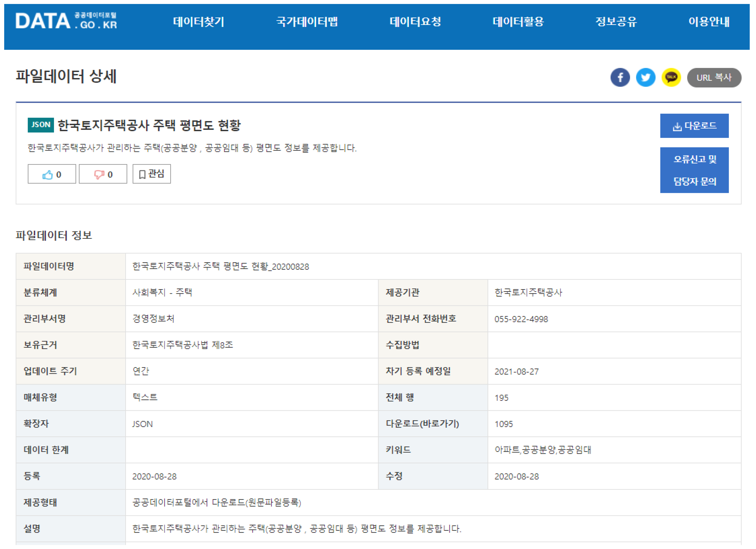Toggle the 관심 bookmark button

[152, 174]
